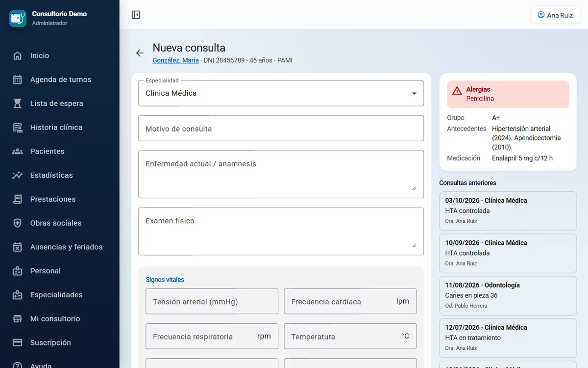Viewport: 588px width, 368px height.
Task: Click the Prestaciones receipt icon
Action: [18, 199]
